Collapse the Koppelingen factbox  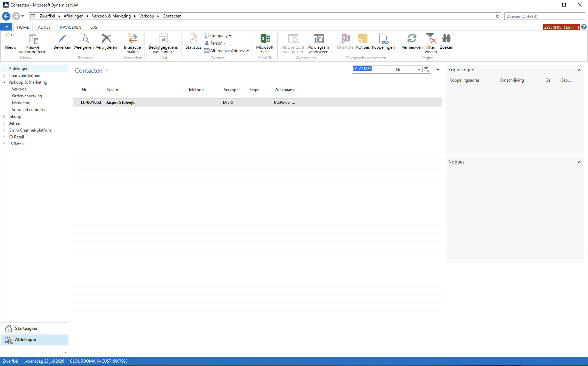coord(579,70)
